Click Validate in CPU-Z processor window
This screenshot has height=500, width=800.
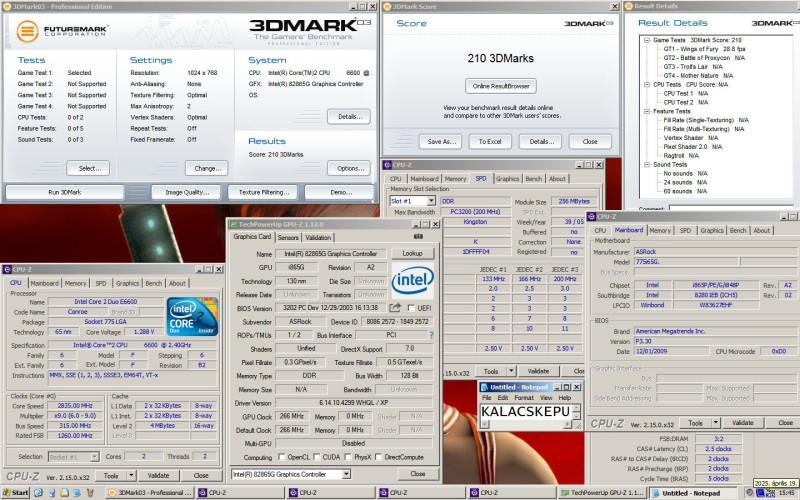[158, 476]
